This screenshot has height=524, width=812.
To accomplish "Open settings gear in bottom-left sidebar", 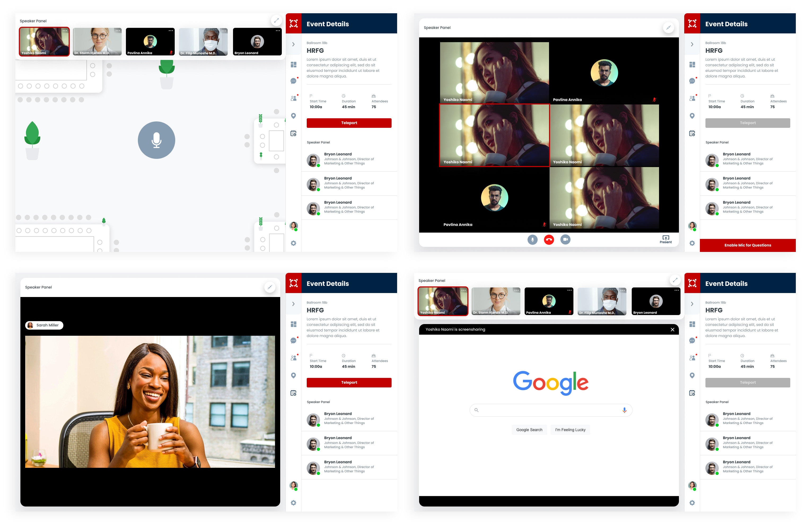I will 293,503.
